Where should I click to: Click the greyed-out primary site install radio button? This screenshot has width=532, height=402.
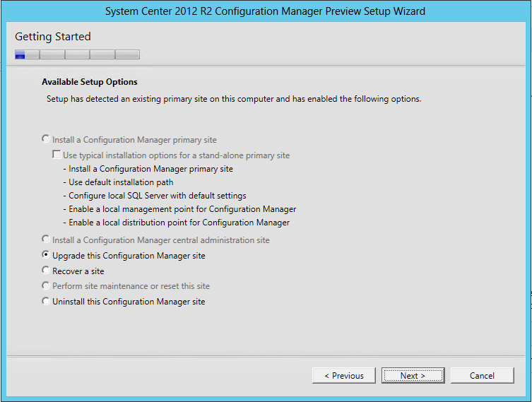tap(46, 139)
